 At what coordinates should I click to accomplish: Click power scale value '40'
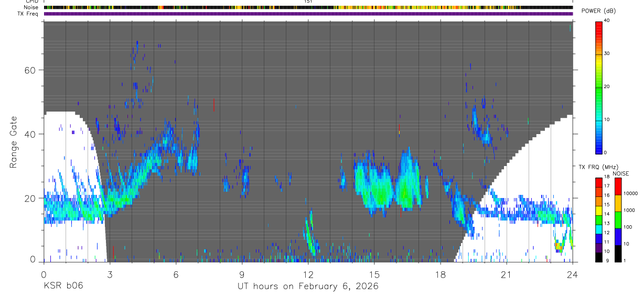click(x=607, y=21)
